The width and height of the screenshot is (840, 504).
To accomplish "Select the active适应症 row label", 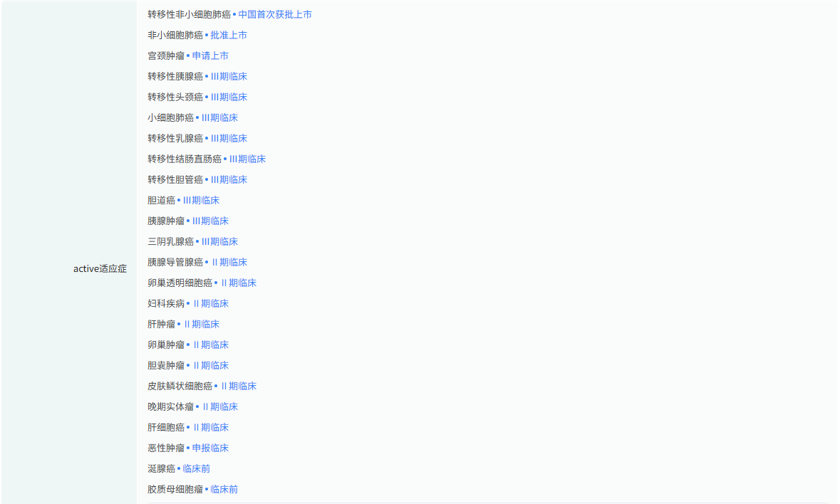I will pyautogui.click(x=100, y=268).
